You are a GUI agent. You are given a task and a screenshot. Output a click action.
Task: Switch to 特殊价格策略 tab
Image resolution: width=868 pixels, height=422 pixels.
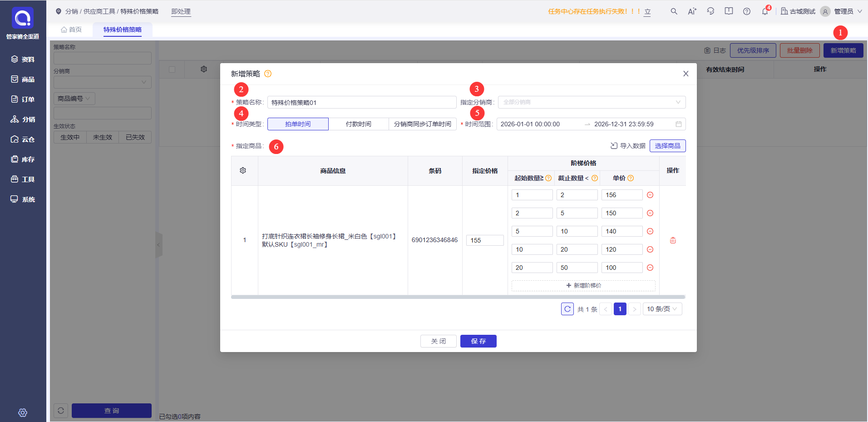123,30
